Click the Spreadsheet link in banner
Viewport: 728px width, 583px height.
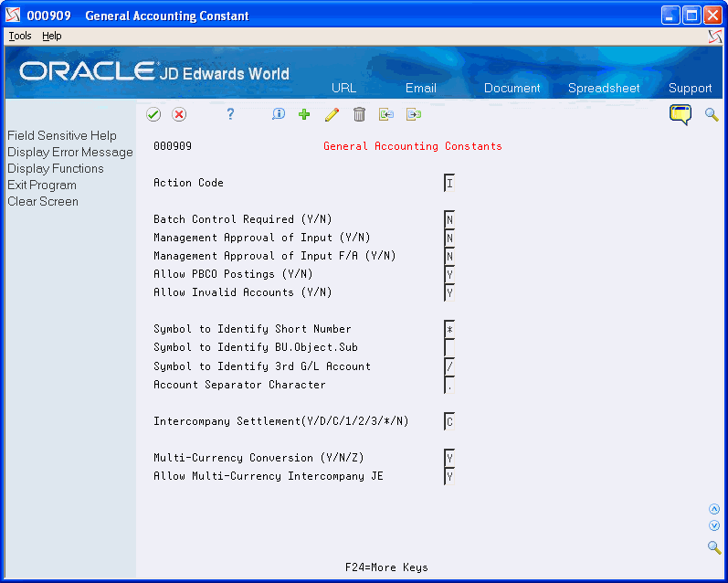pyautogui.click(x=604, y=88)
